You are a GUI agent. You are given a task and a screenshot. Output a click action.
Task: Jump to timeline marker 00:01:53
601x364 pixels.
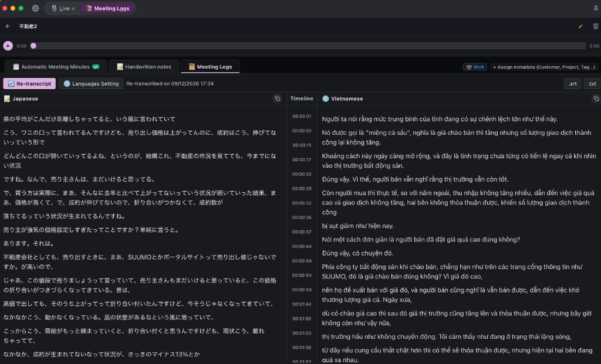click(x=302, y=334)
